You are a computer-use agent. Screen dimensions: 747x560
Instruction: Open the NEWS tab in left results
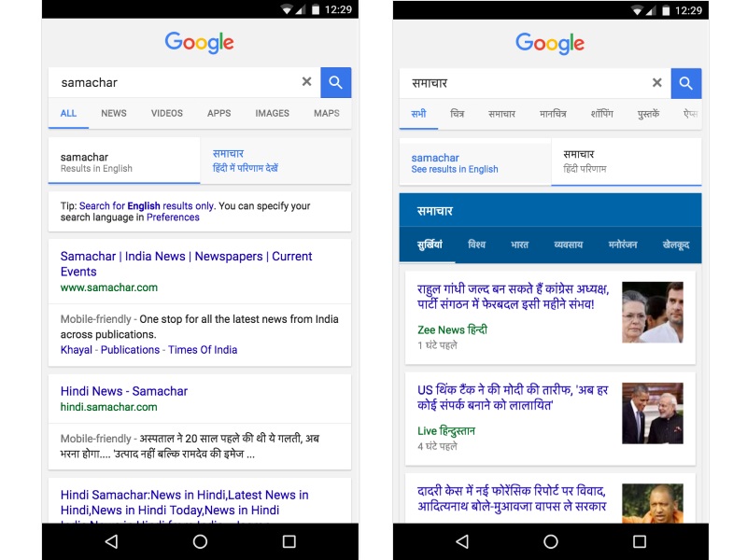point(114,113)
